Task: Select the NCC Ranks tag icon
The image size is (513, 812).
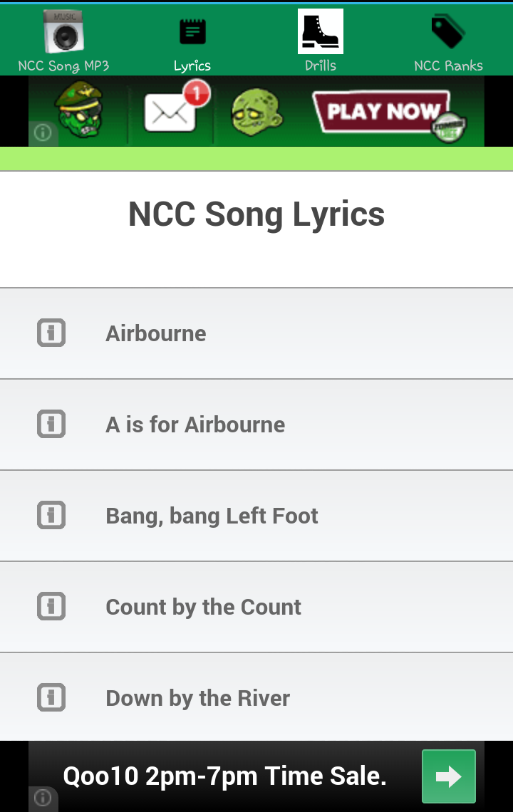Action: (448, 31)
